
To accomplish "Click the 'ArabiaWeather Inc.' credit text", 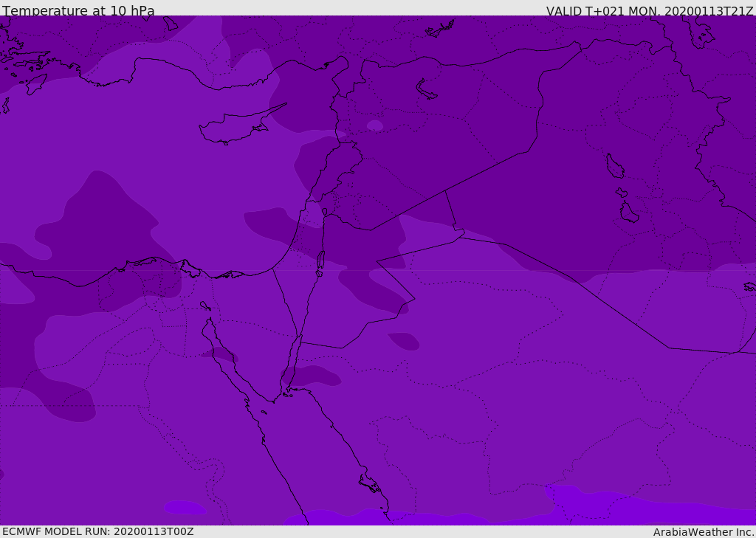I will [703, 532].
